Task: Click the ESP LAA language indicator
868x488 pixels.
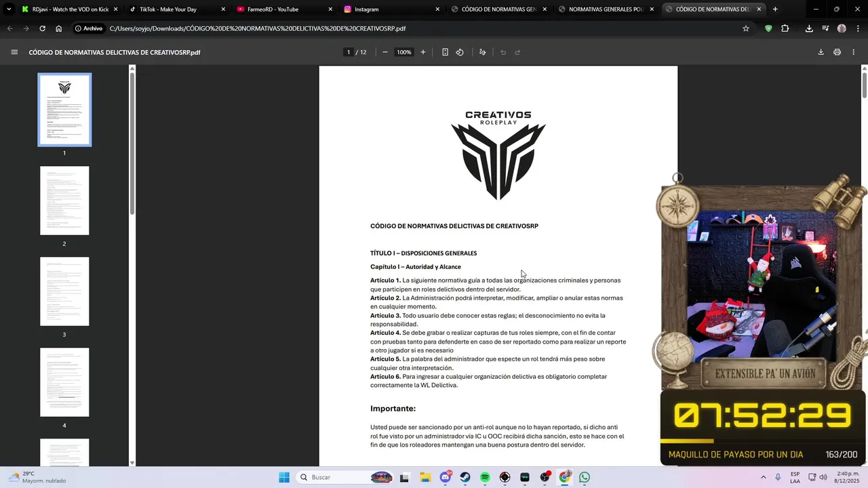Action: pyautogui.click(x=795, y=477)
